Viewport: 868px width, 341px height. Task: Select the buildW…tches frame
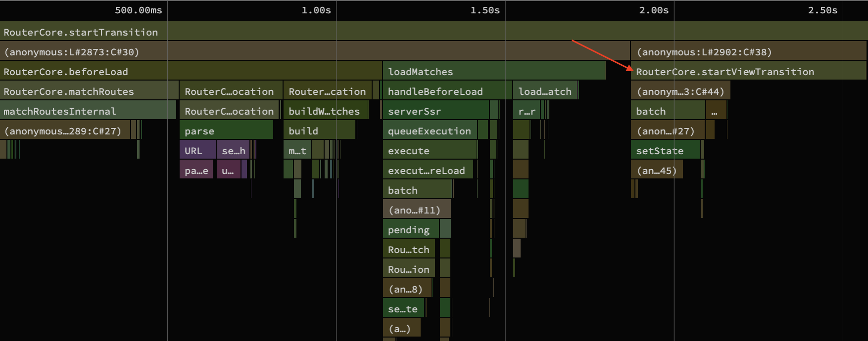point(326,111)
